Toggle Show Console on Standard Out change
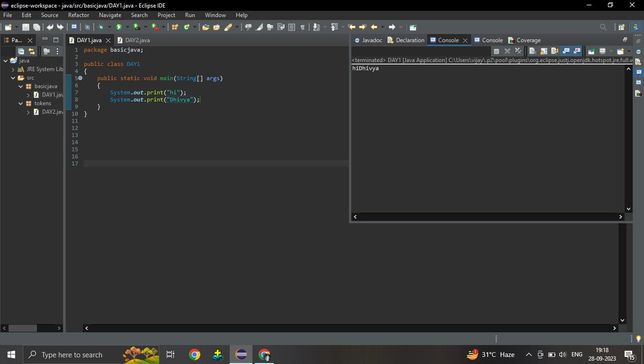Image resolution: width=644 pixels, height=364 pixels. coord(566,51)
